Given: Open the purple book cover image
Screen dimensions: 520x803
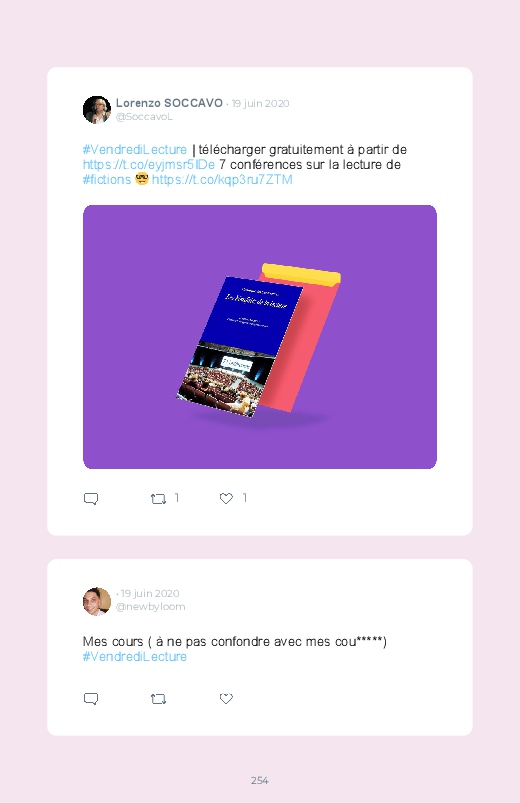Looking at the screenshot, I should [260, 337].
